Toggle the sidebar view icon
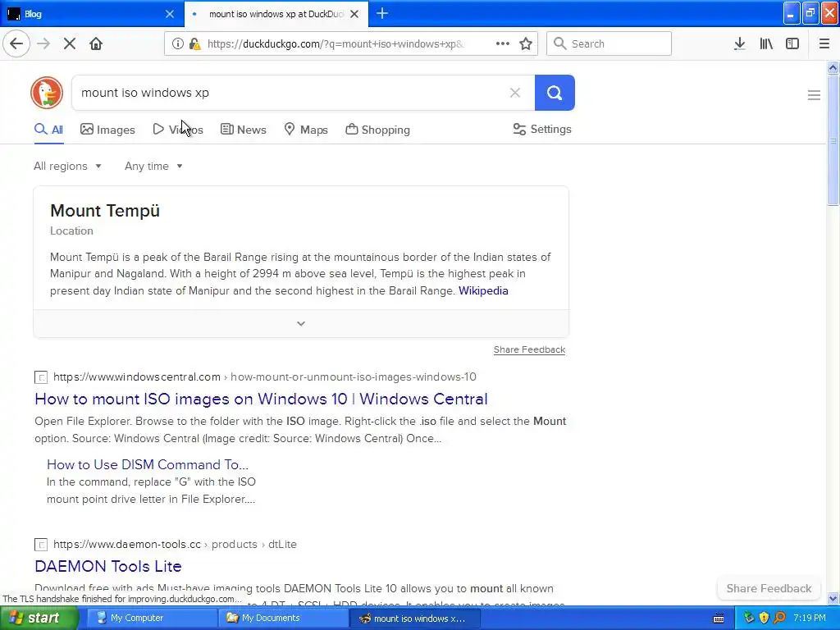The height and width of the screenshot is (630, 840). click(792, 43)
